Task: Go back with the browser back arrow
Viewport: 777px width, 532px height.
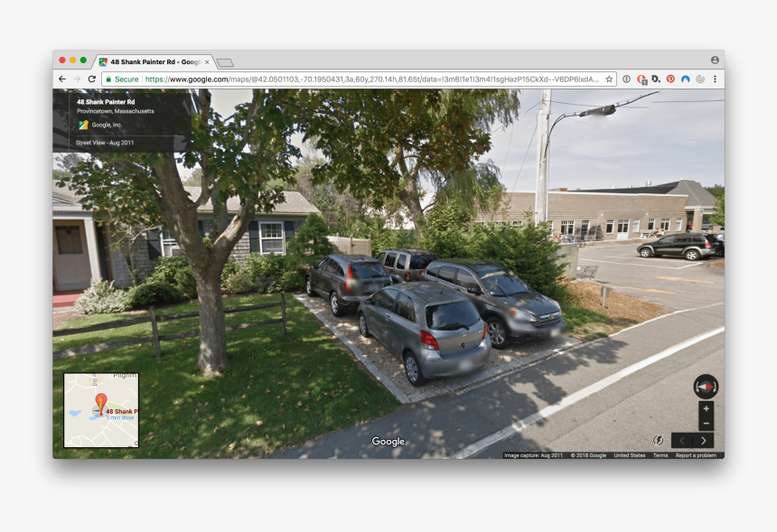Action: point(62,79)
